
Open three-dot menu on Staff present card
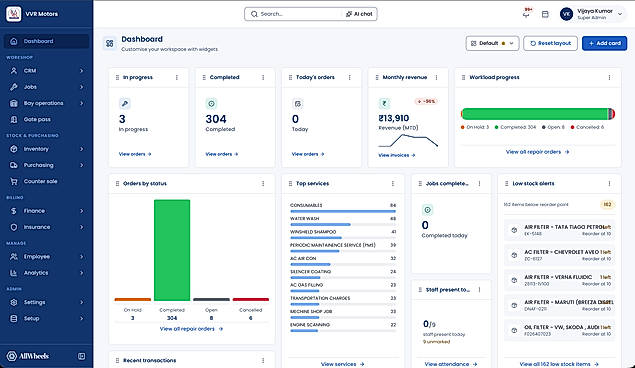pyautogui.click(x=479, y=289)
